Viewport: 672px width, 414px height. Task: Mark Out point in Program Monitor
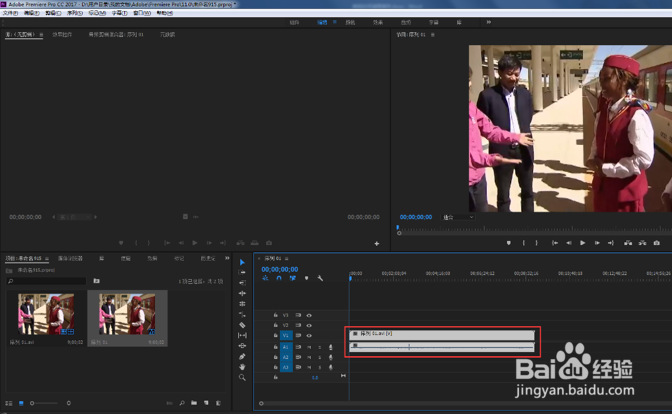click(537, 243)
